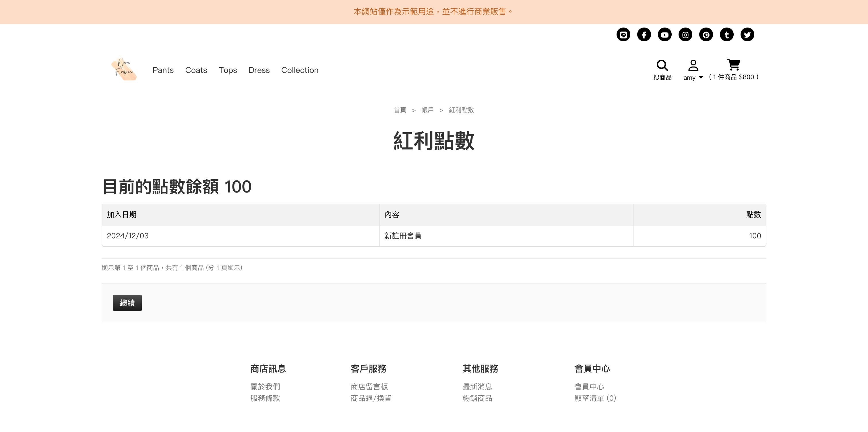Screen dimensions: 868x432
Task: Open the LINE social icon
Action: 623,35
